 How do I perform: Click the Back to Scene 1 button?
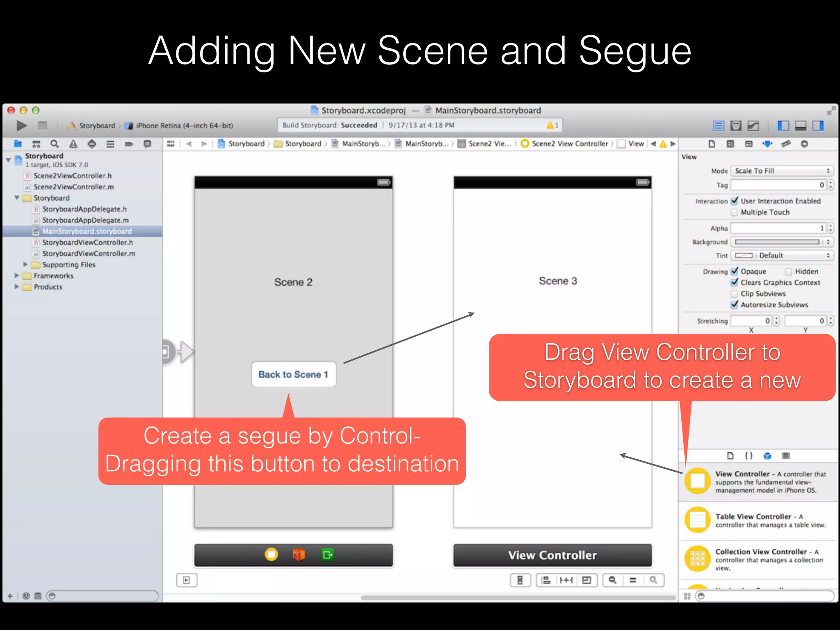[x=294, y=374]
